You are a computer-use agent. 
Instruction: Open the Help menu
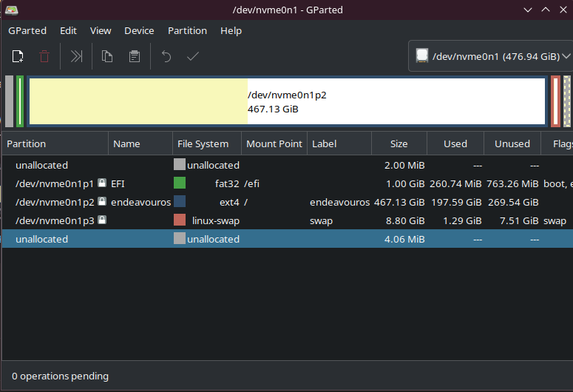(x=231, y=31)
